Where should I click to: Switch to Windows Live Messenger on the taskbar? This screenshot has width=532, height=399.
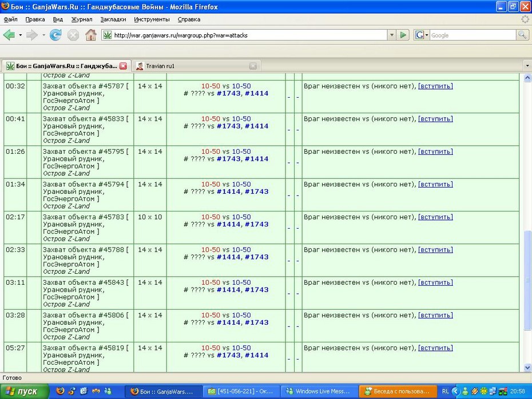(319, 391)
